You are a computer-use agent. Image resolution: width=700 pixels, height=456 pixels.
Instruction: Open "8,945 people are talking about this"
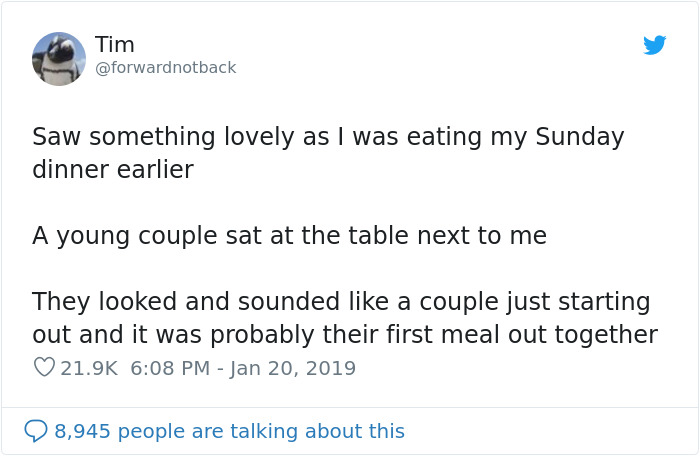coord(229,431)
